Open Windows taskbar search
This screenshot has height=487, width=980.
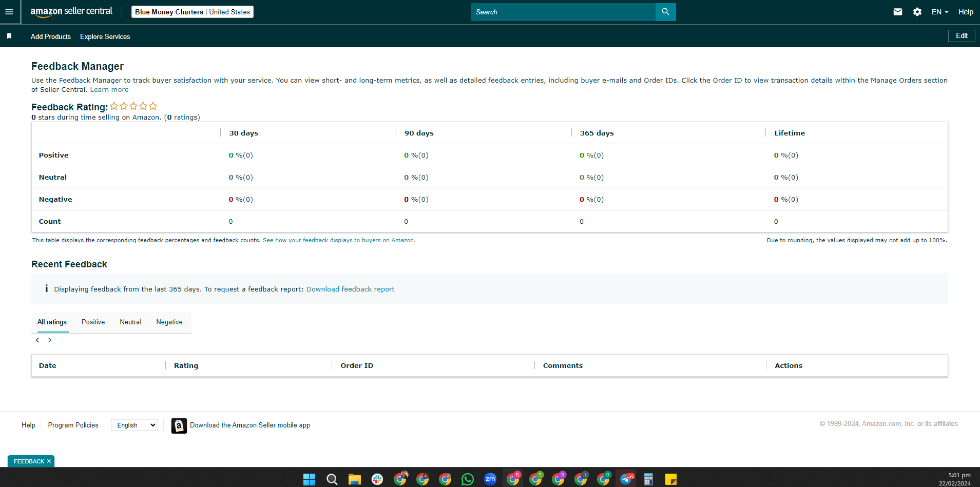coord(332,479)
